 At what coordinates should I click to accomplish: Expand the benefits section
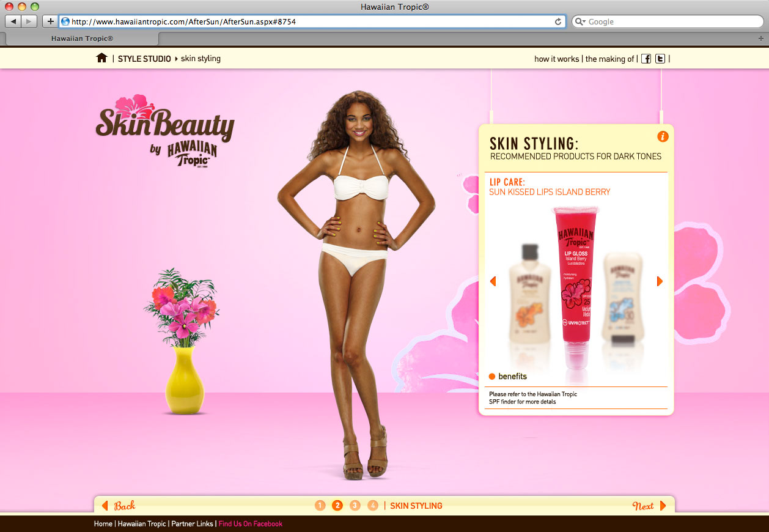pos(508,376)
